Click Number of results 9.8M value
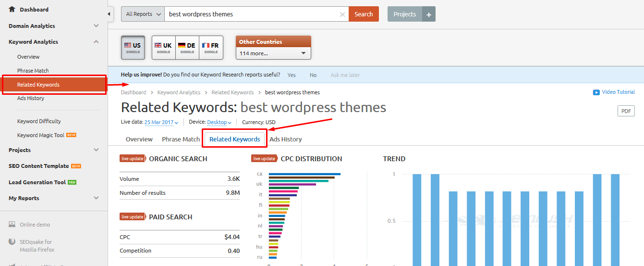 (233, 193)
